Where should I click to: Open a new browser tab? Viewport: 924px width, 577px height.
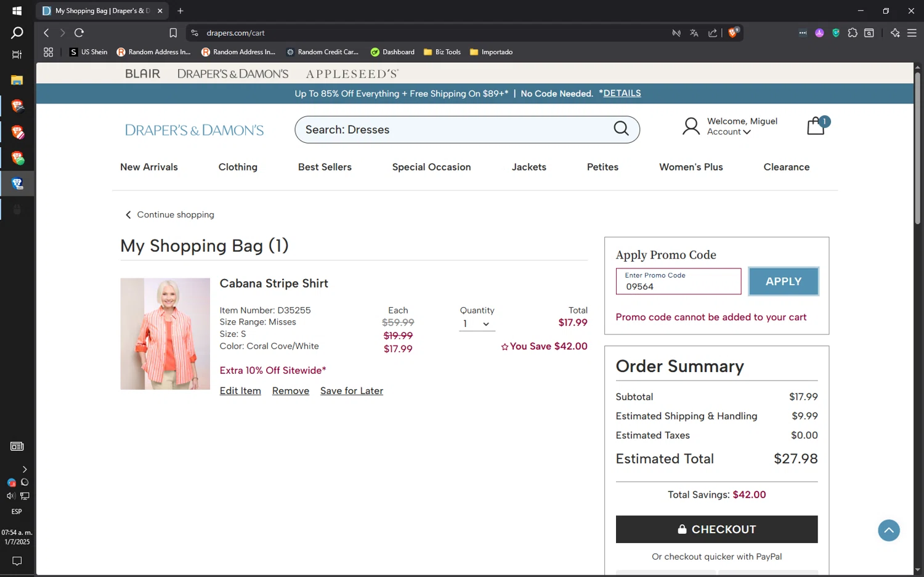[x=180, y=10]
